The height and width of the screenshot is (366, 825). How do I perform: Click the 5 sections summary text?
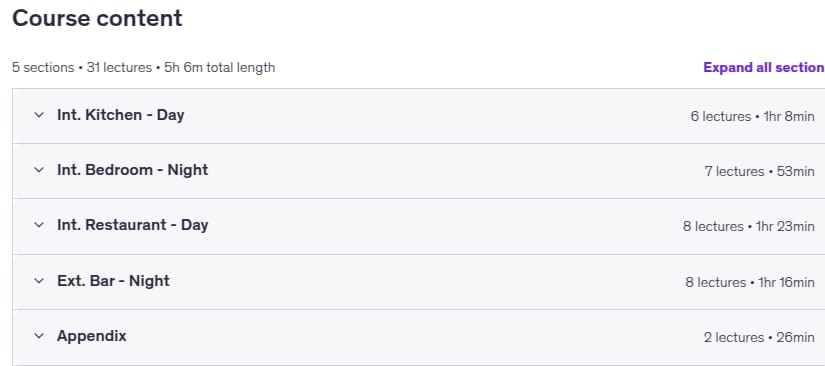[43, 68]
